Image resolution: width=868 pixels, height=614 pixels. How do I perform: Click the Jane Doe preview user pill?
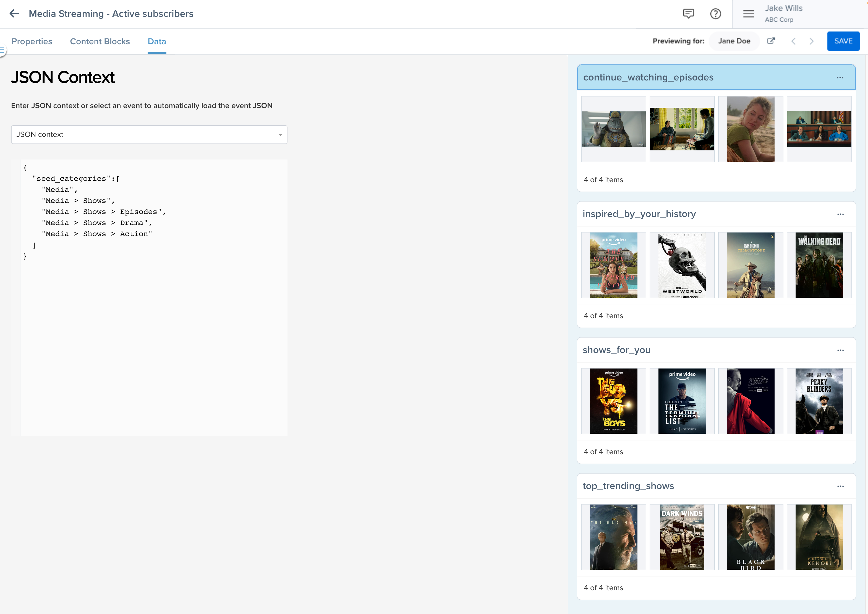[734, 41]
